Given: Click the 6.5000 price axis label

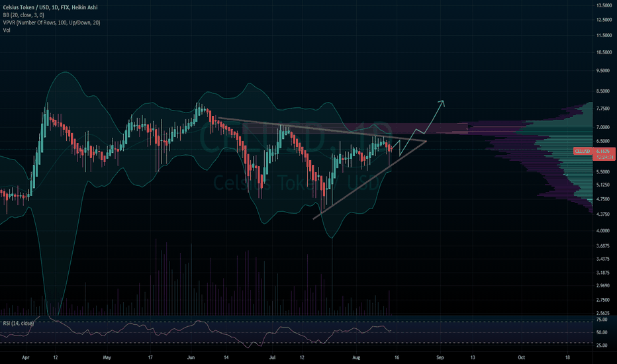Looking at the screenshot, I should pyautogui.click(x=604, y=141).
